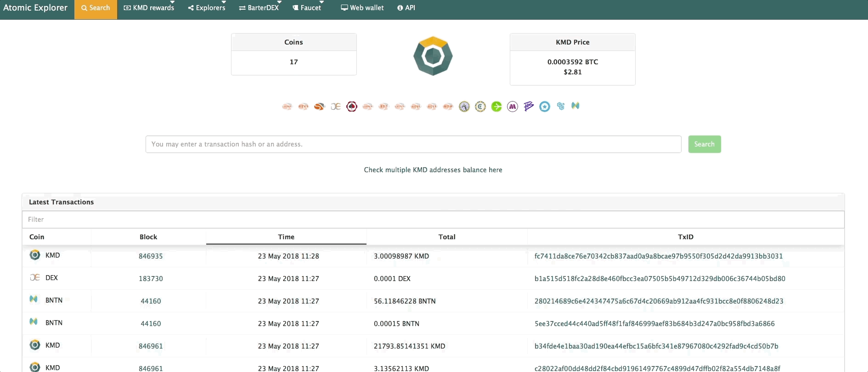The height and width of the screenshot is (372, 868).
Task: Open the round C emblem coin icon
Action: [x=480, y=107]
